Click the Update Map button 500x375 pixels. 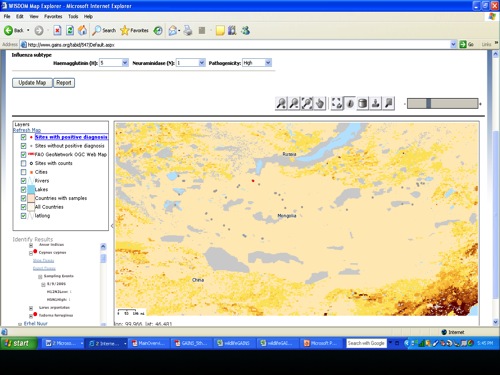(32, 83)
